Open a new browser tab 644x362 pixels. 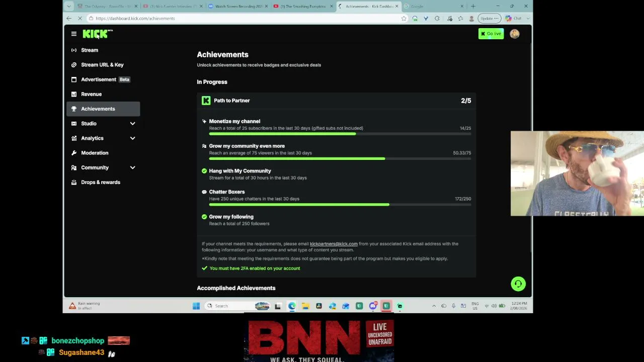pos(473,6)
